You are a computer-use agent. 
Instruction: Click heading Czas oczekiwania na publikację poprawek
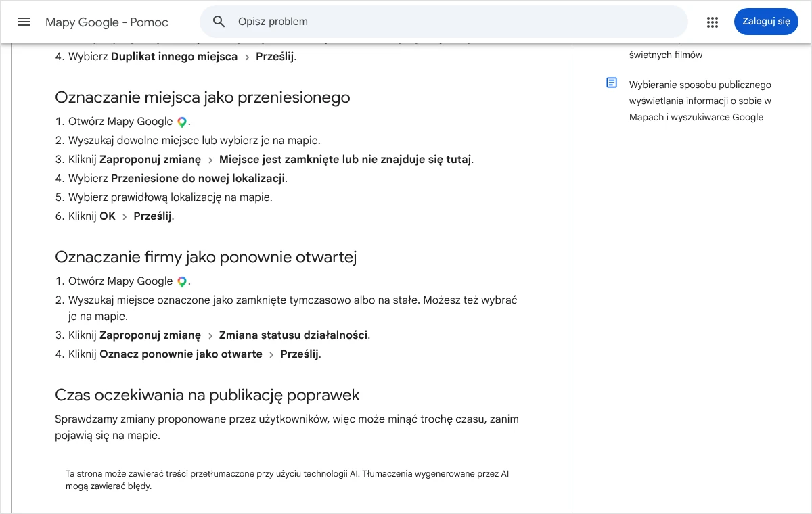(x=207, y=395)
